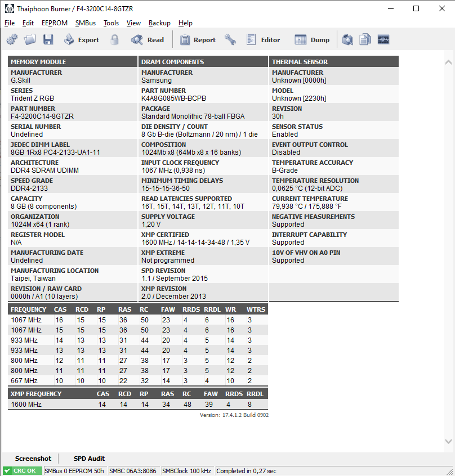
Task: Click the 8 Gb B-die die density value
Action: [x=199, y=134]
